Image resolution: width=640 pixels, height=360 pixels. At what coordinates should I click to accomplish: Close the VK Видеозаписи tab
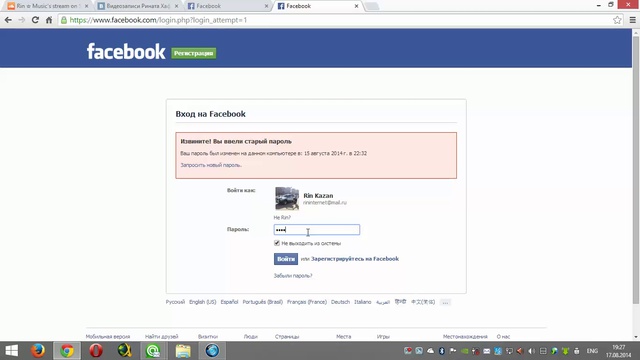(176, 6)
